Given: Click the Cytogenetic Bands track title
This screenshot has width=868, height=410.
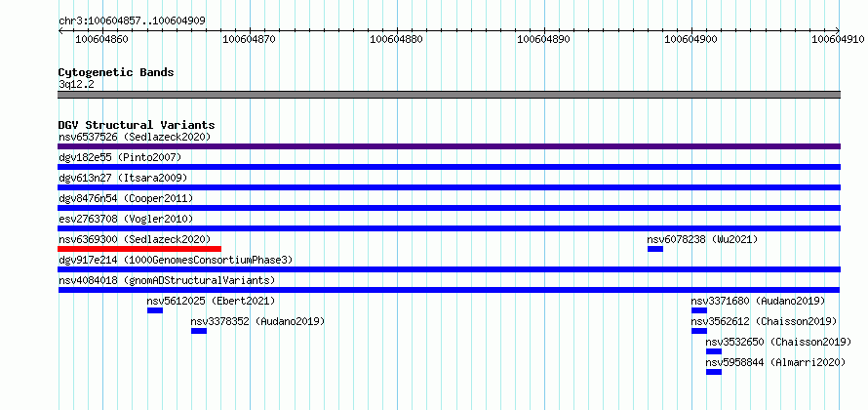Looking at the screenshot, I should (x=116, y=72).
